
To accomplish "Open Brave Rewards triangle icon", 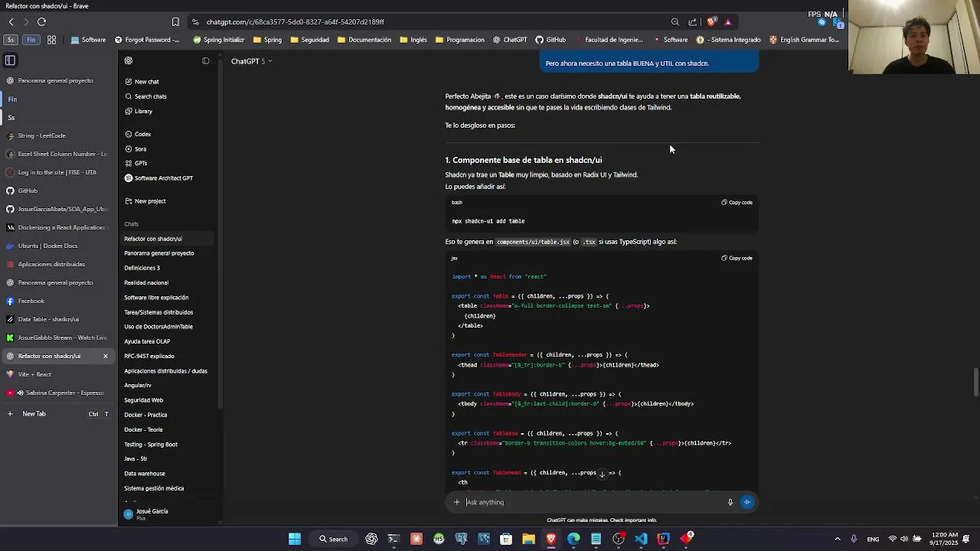I will [728, 22].
